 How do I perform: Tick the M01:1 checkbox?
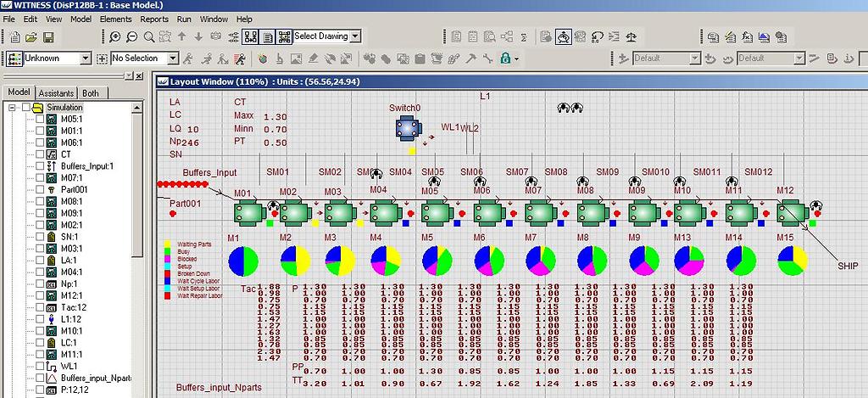pyautogui.click(x=40, y=131)
